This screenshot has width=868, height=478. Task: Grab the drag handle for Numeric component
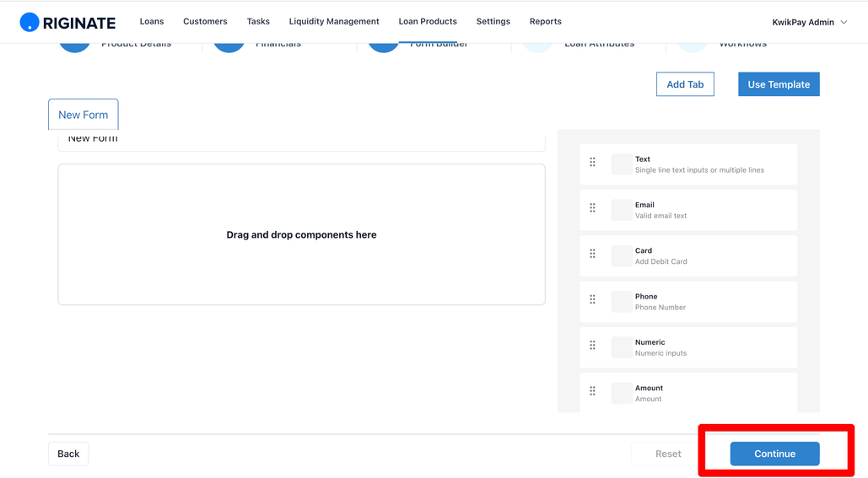(592, 346)
